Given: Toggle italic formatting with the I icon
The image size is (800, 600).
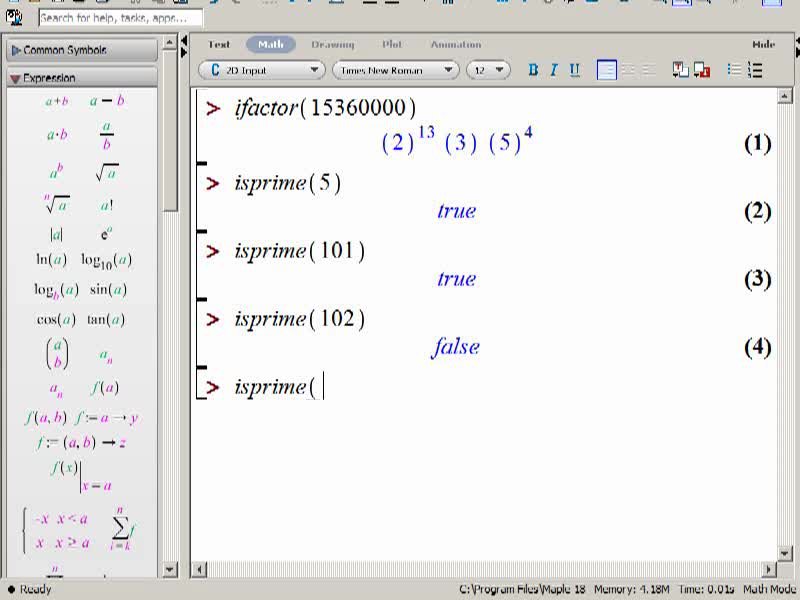Looking at the screenshot, I should click(x=554, y=70).
